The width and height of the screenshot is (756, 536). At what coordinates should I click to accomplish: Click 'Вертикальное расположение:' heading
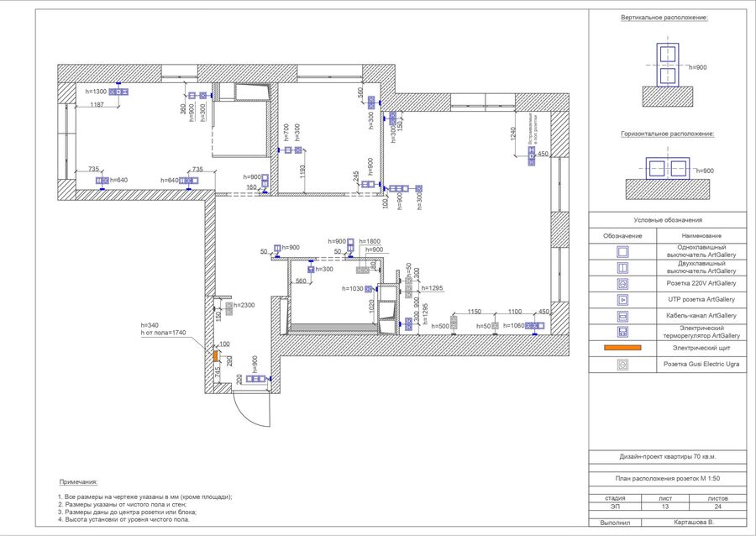coord(664,18)
